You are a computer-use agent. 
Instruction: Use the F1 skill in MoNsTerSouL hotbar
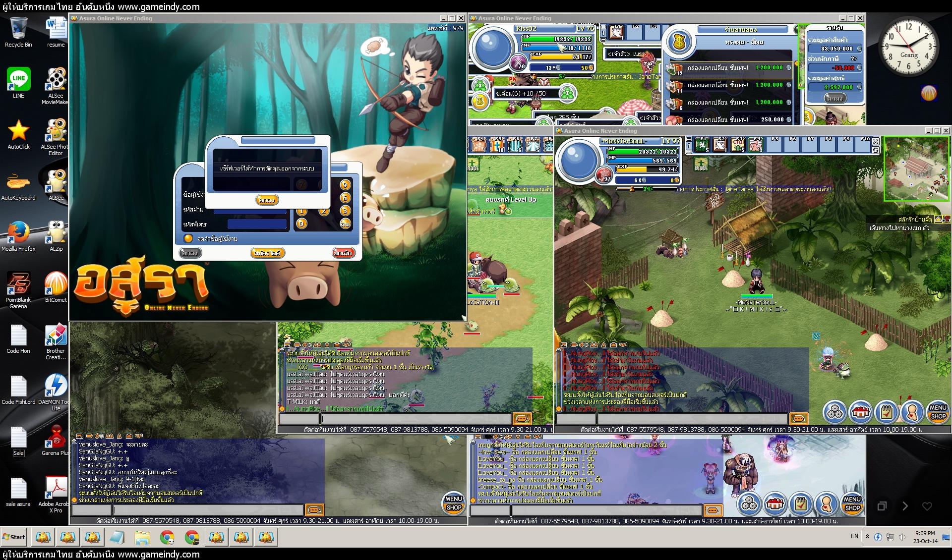[703, 144]
